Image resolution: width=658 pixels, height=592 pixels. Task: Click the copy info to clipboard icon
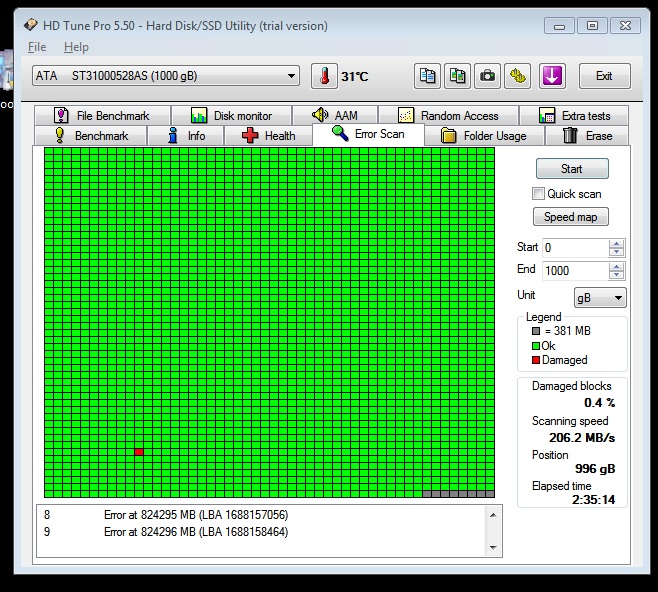coord(427,76)
